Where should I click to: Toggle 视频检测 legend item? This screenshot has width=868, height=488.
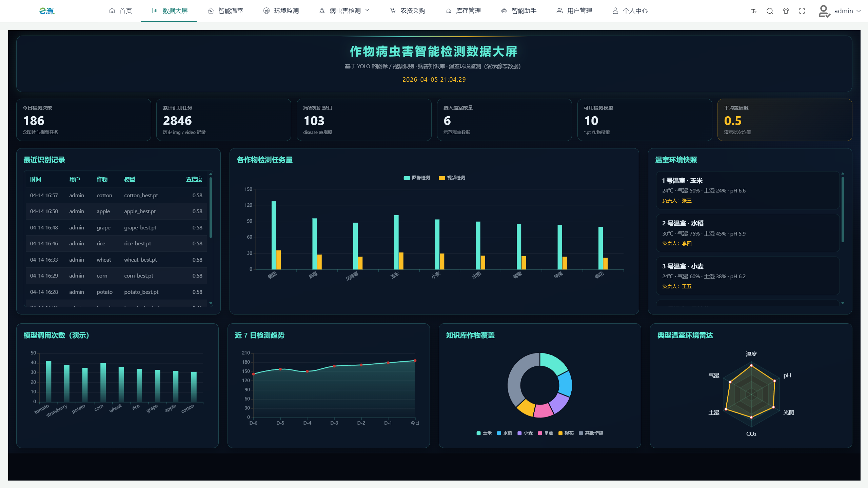pyautogui.click(x=452, y=178)
